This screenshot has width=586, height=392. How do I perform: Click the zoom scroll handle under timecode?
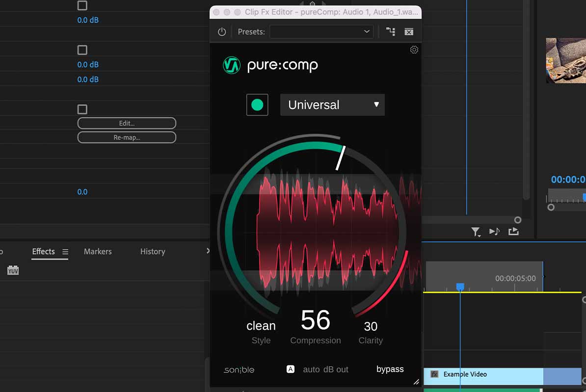pos(551,207)
